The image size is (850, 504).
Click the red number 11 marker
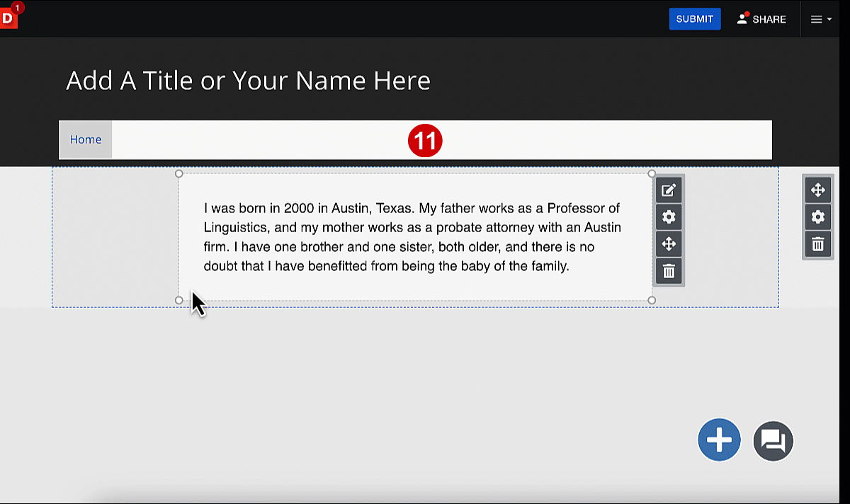pyautogui.click(x=425, y=142)
